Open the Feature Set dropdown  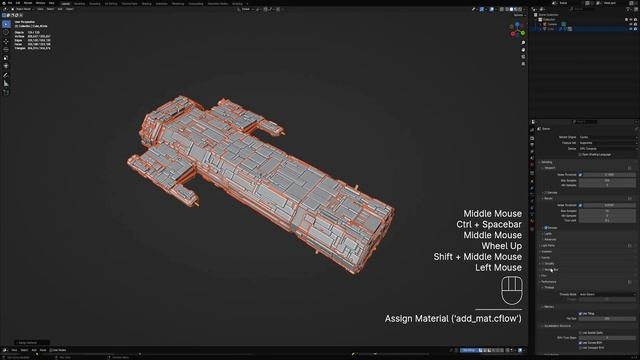pyautogui.click(x=607, y=143)
